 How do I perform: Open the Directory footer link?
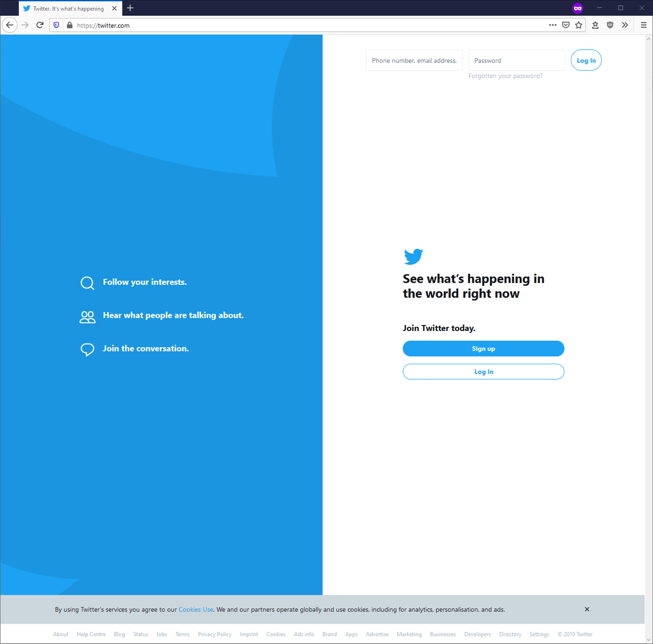(510, 634)
